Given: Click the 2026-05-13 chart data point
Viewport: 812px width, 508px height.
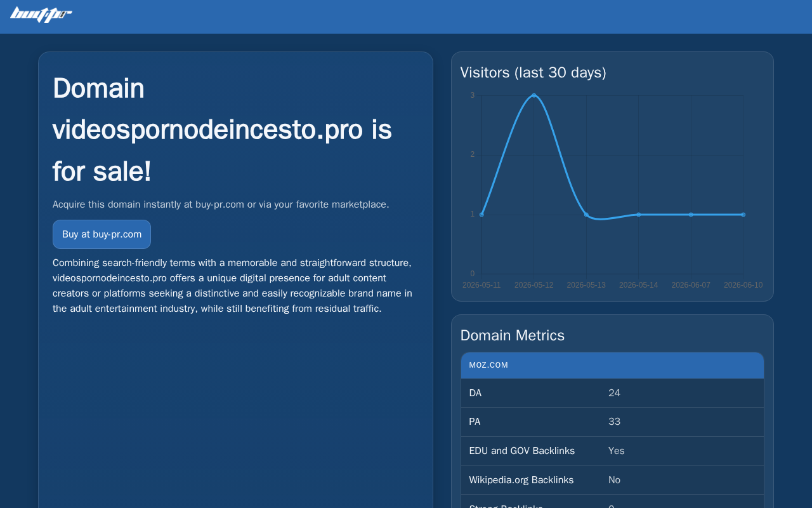Looking at the screenshot, I should 586,215.
